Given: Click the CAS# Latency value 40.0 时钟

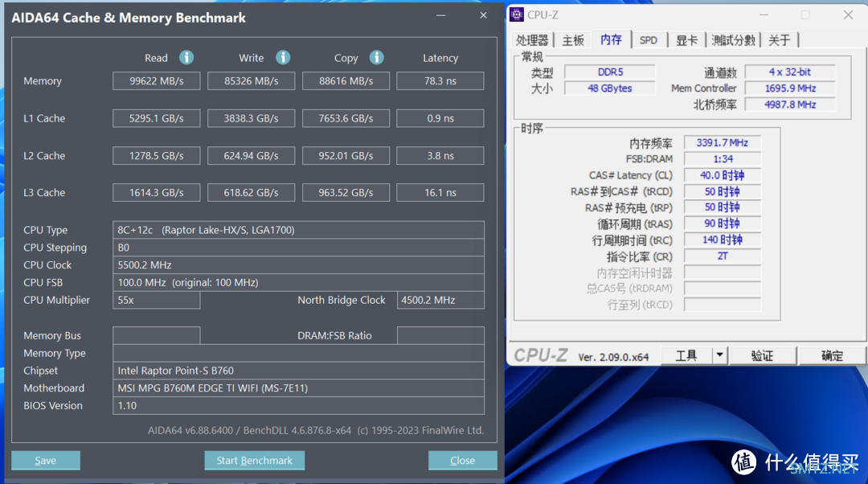Looking at the screenshot, I should (x=723, y=175).
